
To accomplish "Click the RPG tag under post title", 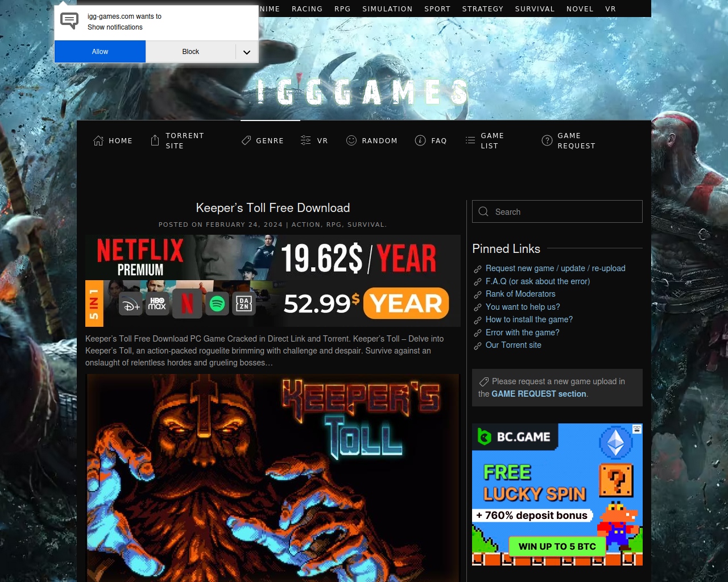I will [334, 225].
